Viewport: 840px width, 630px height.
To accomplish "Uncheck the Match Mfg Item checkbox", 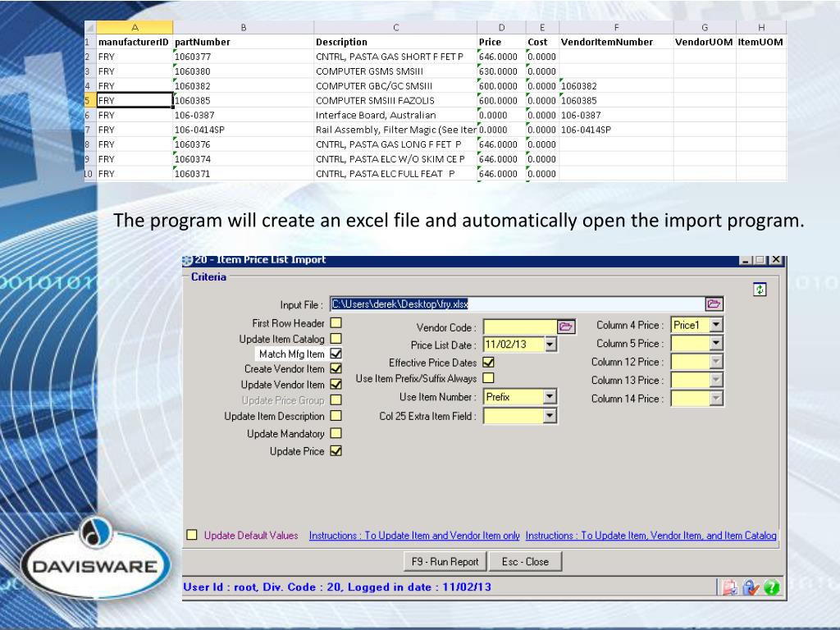I will coord(336,354).
